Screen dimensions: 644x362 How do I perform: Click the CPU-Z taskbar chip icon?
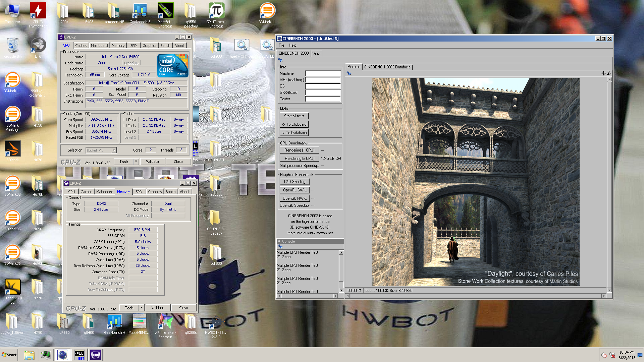[x=95, y=355]
